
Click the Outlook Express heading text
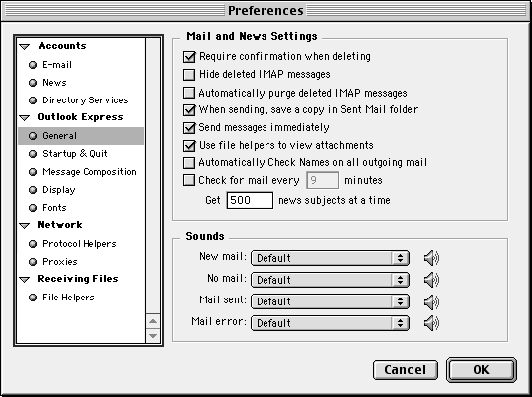81,117
